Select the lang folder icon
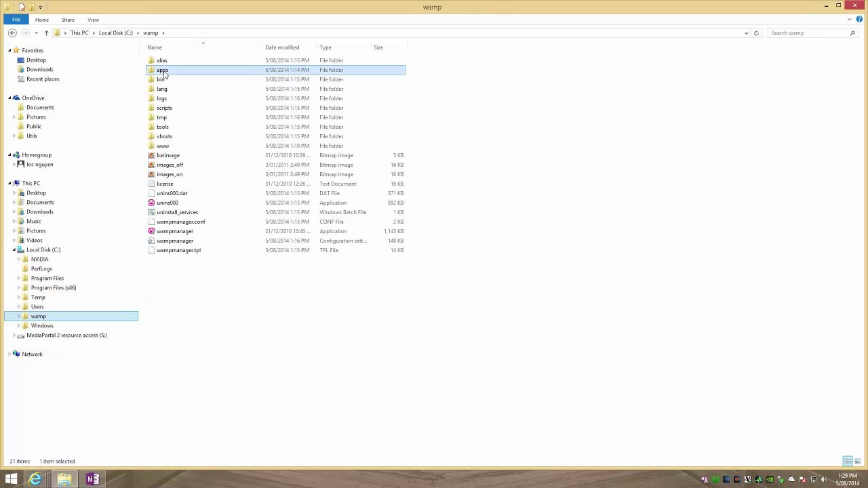 pyautogui.click(x=151, y=89)
